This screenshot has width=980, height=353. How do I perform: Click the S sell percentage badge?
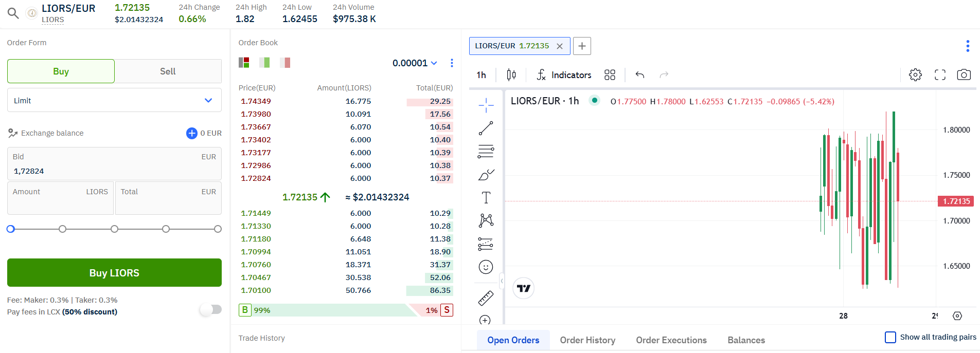click(447, 310)
